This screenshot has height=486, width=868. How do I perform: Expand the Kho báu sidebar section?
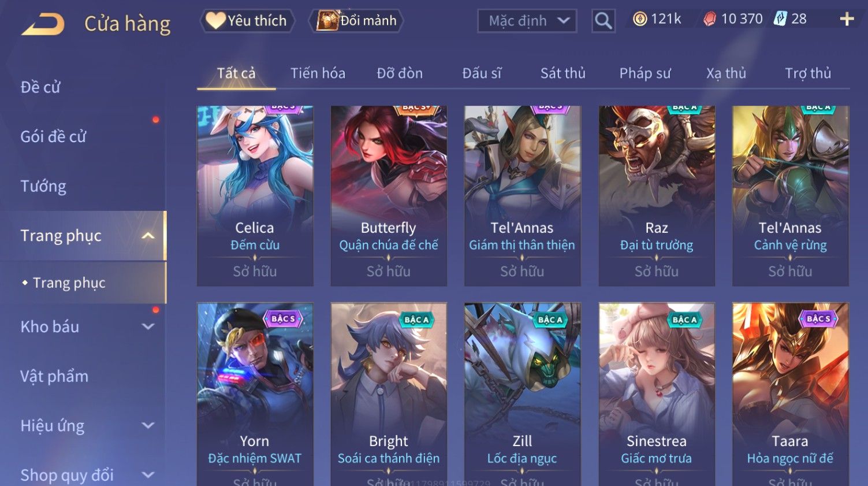(148, 327)
